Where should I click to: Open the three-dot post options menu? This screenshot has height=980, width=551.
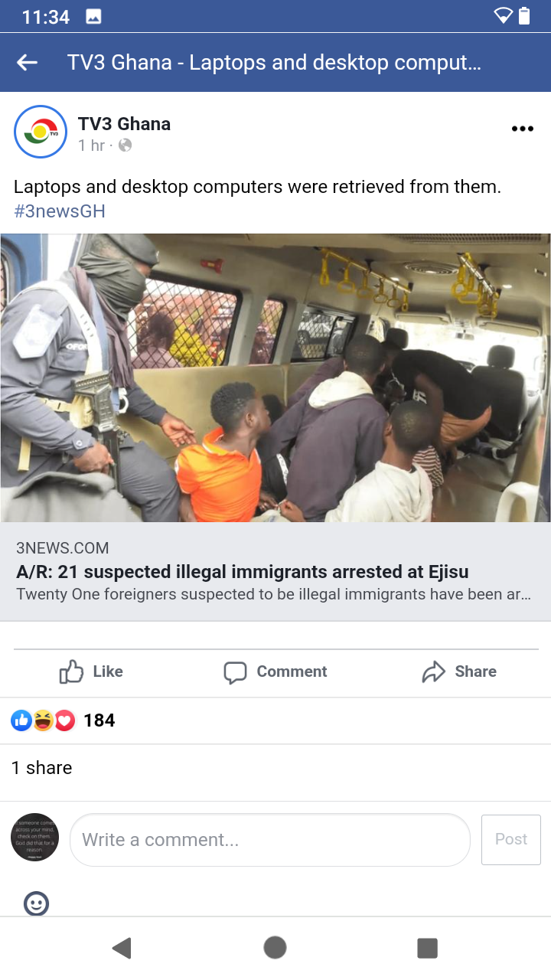click(522, 129)
